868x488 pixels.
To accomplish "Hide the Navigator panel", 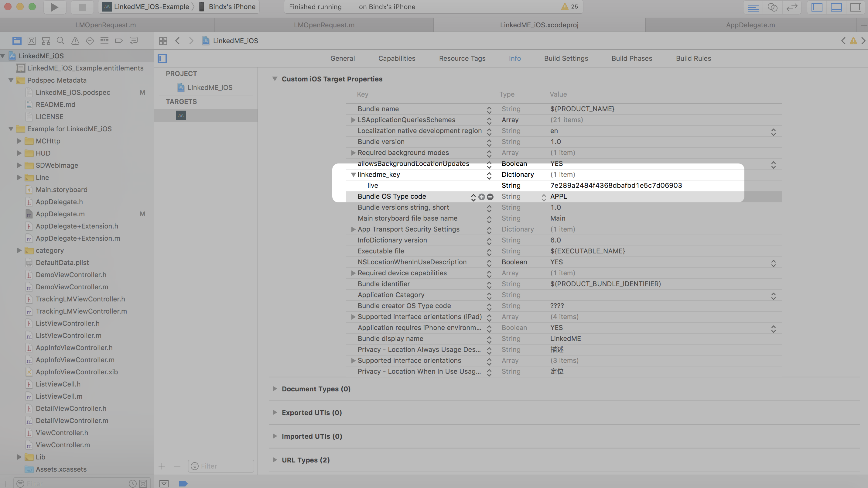I will click(817, 7).
